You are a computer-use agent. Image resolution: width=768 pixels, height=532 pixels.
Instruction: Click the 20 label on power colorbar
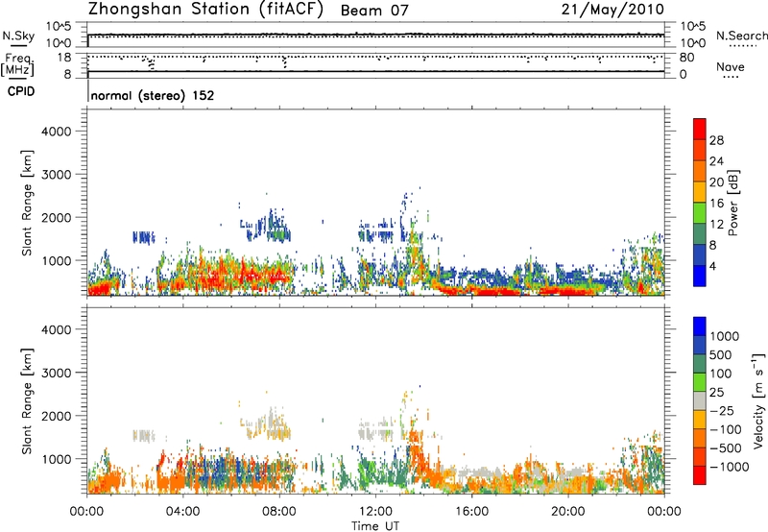[716, 182]
